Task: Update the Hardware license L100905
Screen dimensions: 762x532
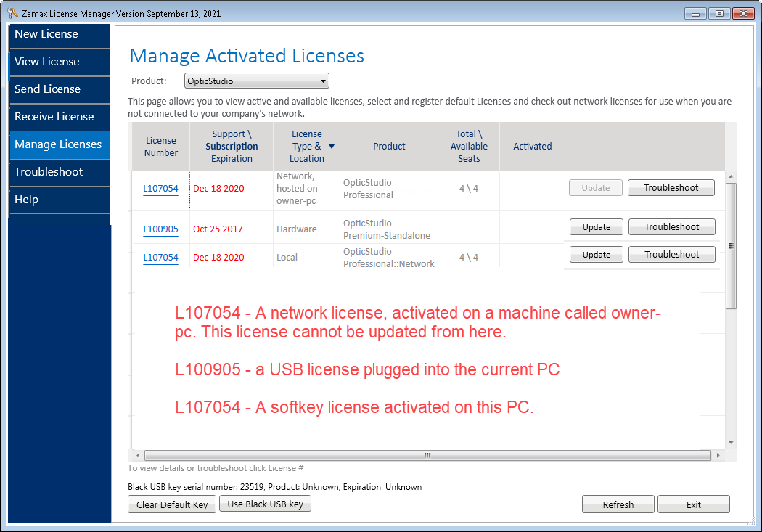Action: click(597, 227)
